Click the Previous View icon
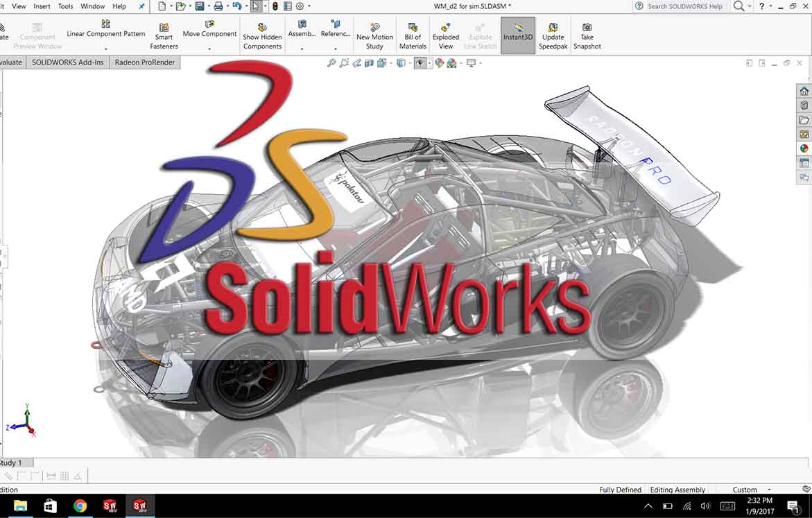812x518 pixels. tap(357, 63)
